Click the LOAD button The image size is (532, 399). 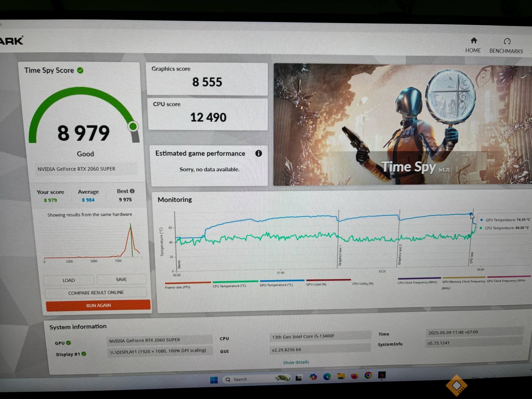69,280
